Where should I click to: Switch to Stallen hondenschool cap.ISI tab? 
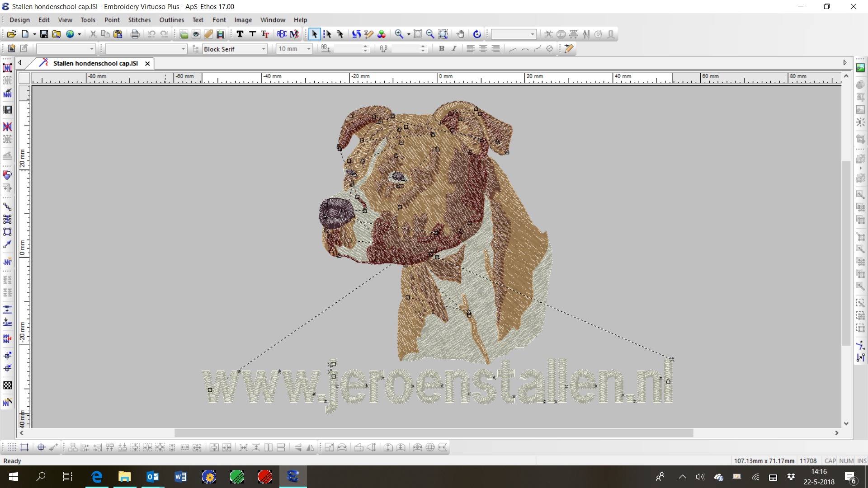(95, 63)
